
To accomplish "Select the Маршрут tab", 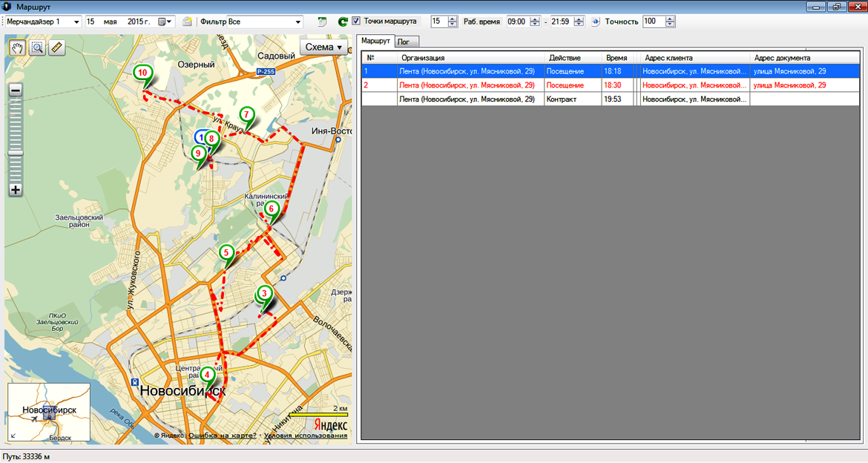I will click(x=377, y=42).
